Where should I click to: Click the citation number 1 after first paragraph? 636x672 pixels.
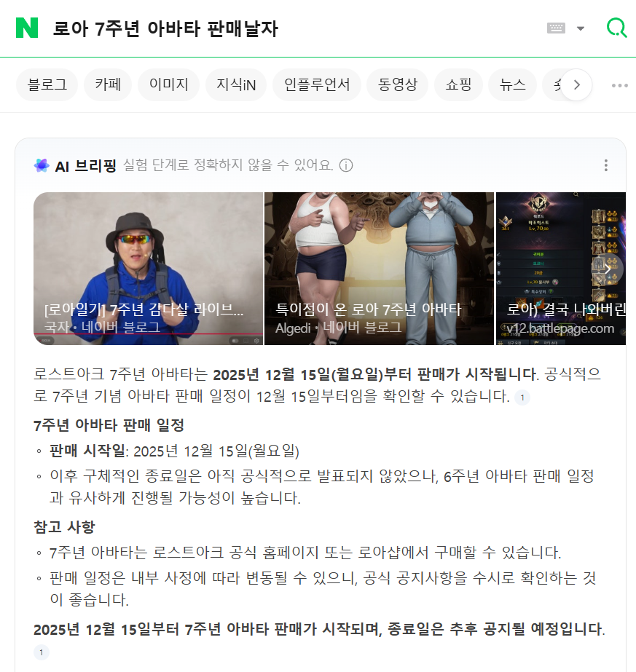coord(522,398)
